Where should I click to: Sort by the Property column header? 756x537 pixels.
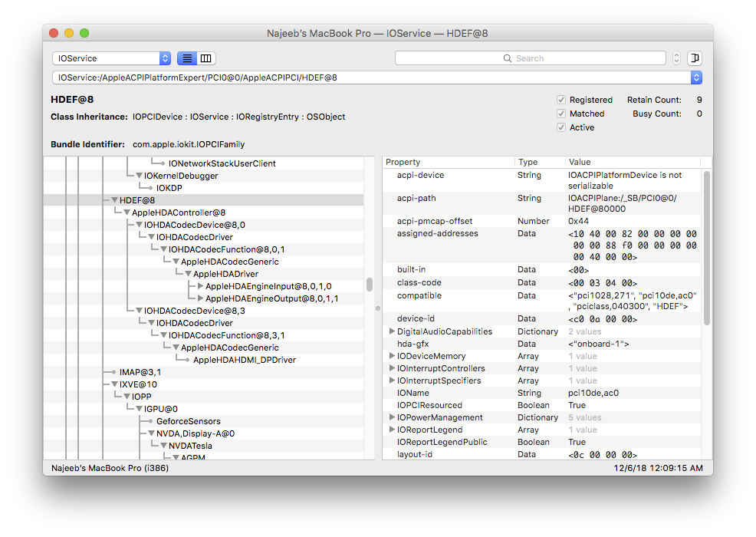pyautogui.click(x=449, y=162)
